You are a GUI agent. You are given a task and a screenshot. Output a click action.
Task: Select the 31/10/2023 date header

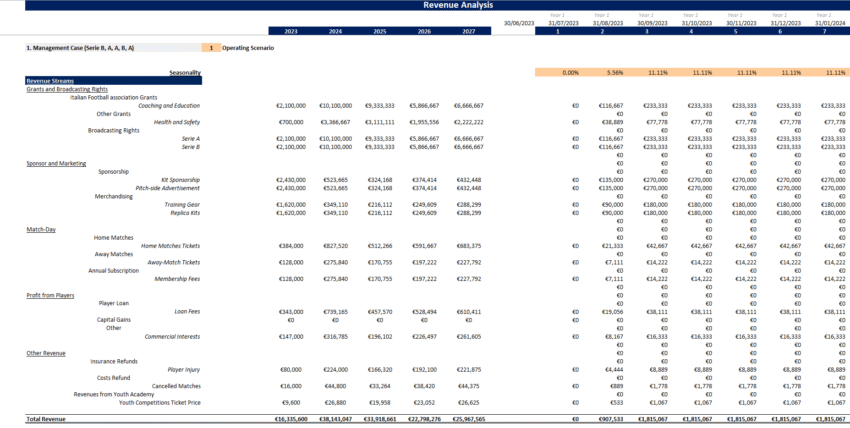(697, 23)
